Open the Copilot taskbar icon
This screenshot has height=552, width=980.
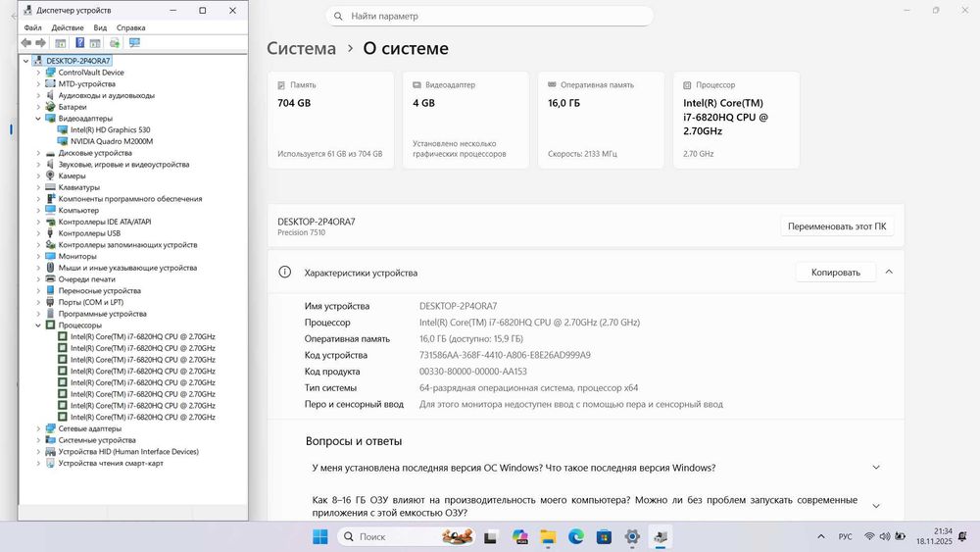coord(520,537)
